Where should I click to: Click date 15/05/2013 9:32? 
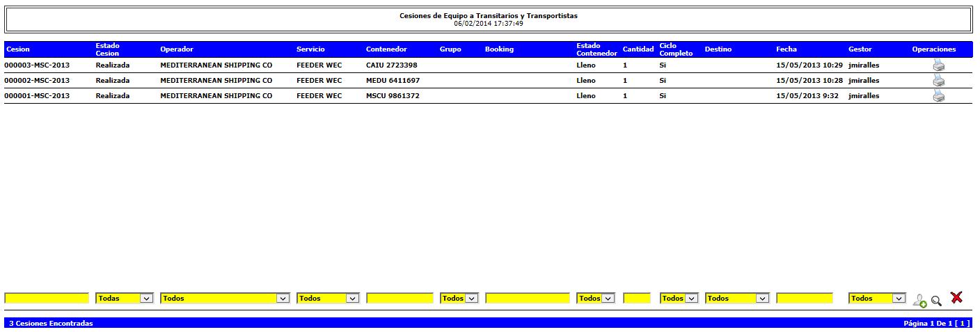point(807,96)
